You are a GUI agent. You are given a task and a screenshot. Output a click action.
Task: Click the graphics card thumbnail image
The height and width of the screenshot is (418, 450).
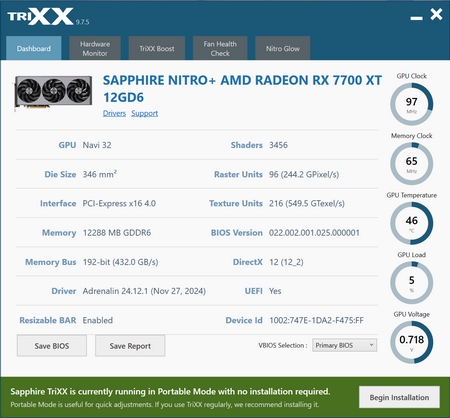pos(53,93)
